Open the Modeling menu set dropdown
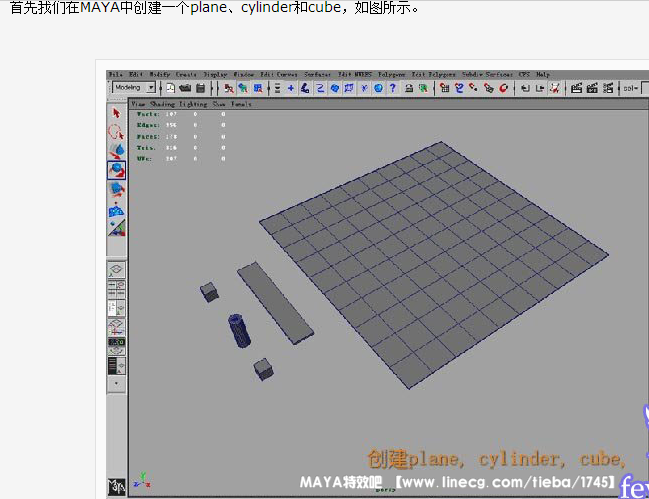Viewport: 649px width, 499px height. click(134, 88)
